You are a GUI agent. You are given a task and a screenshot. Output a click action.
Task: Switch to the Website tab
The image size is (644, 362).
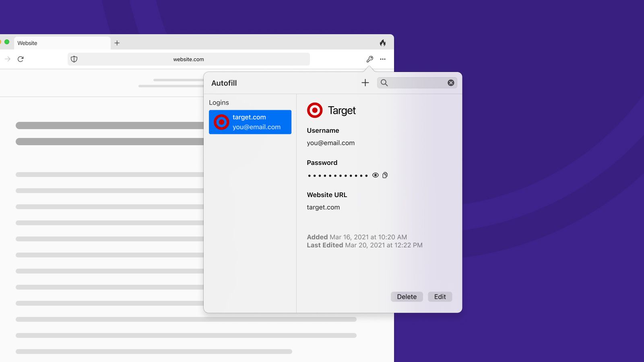[x=62, y=43]
